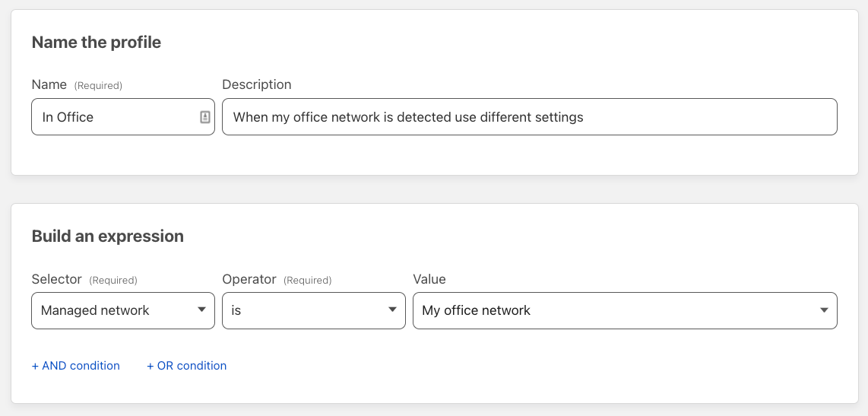The width and height of the screenshot is (868, 416).
Task: Add an AND condition
Action: coord(76,366)
